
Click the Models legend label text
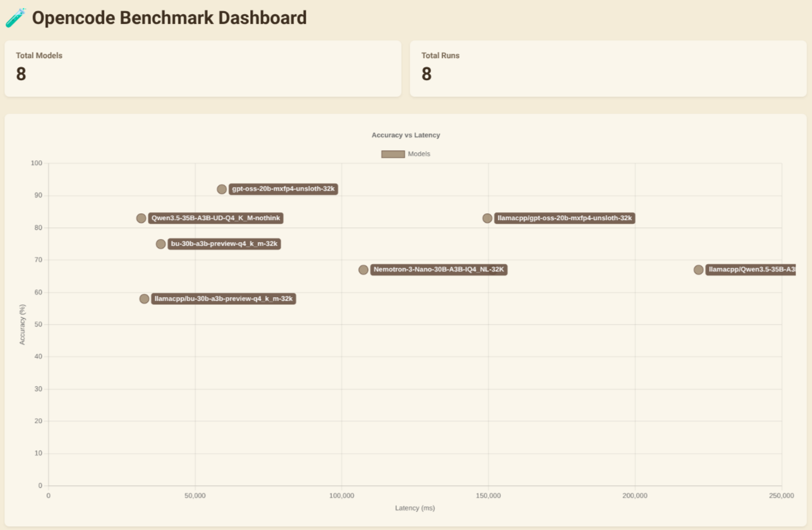click(419, 154)
